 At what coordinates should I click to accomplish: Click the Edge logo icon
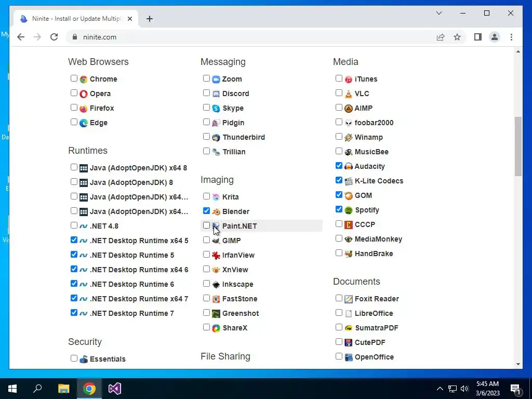click(84, 123)
